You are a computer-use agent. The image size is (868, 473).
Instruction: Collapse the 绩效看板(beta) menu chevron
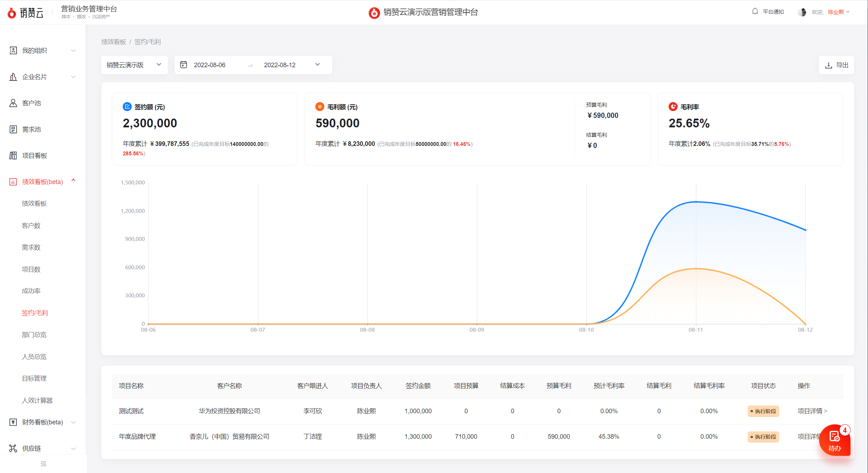coord(73,181)
